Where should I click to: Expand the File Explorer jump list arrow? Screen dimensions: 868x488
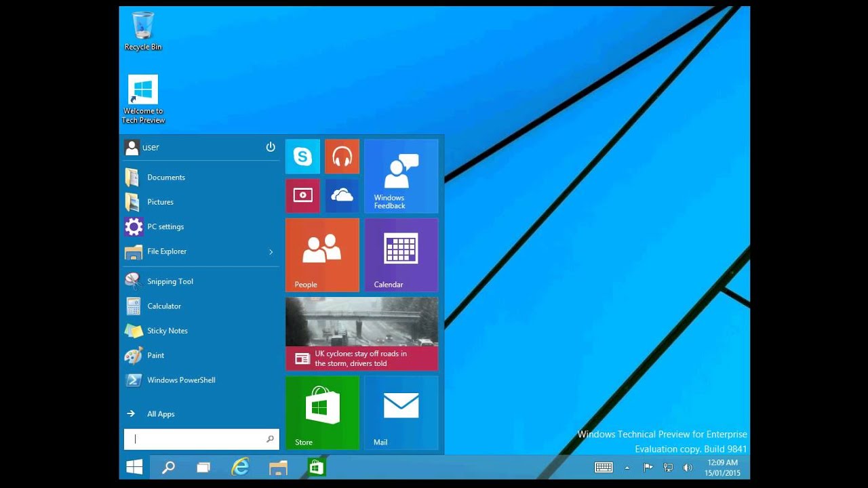coord(271,252)
